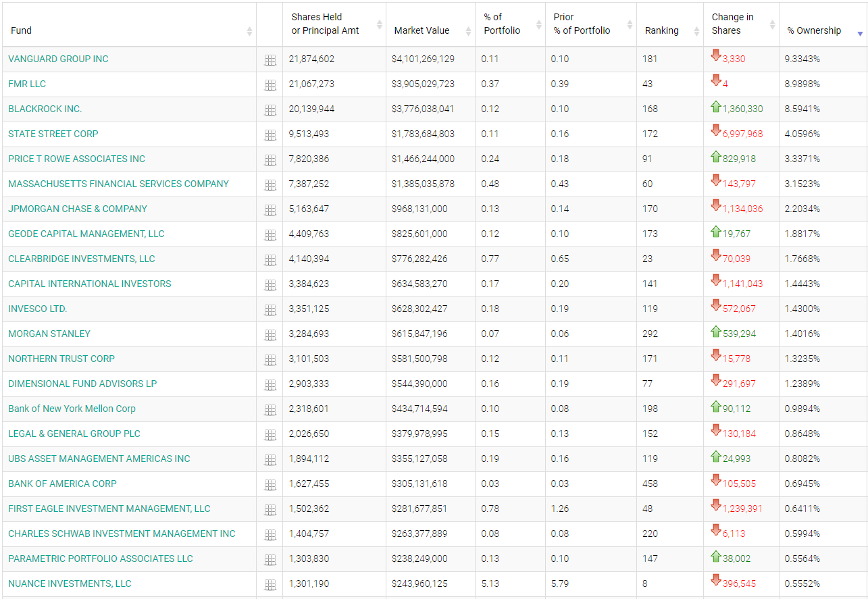Open INVESCO LTD. fund link

pyautogui.click(x=38, y=309)
